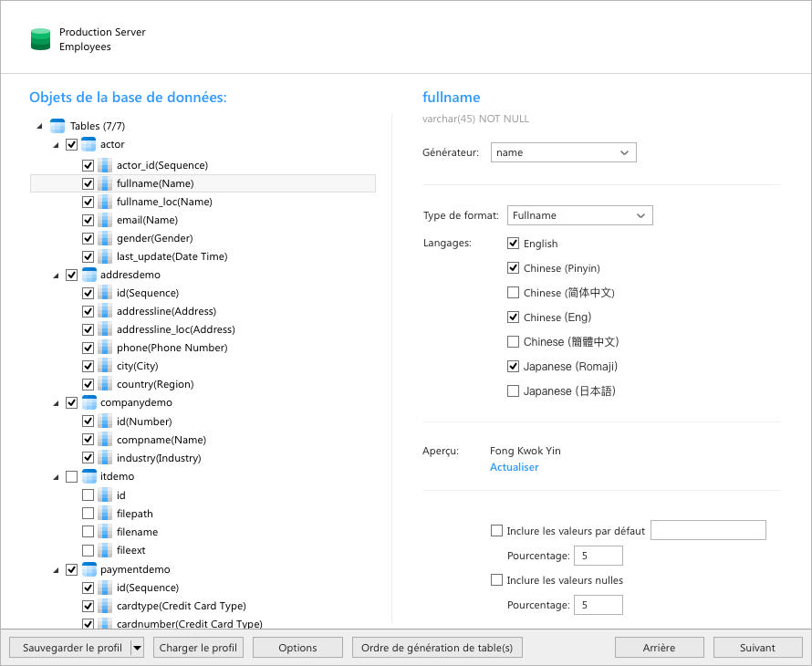
Task: Click the actor_id(Sequence) column icon
Action: coord(105,165)
